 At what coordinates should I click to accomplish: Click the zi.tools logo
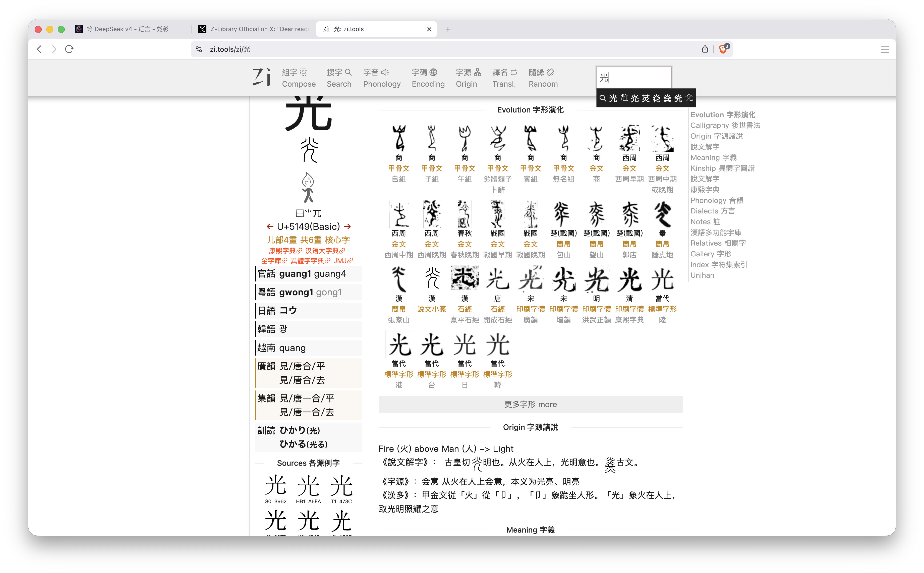click(x=261, y=77)
